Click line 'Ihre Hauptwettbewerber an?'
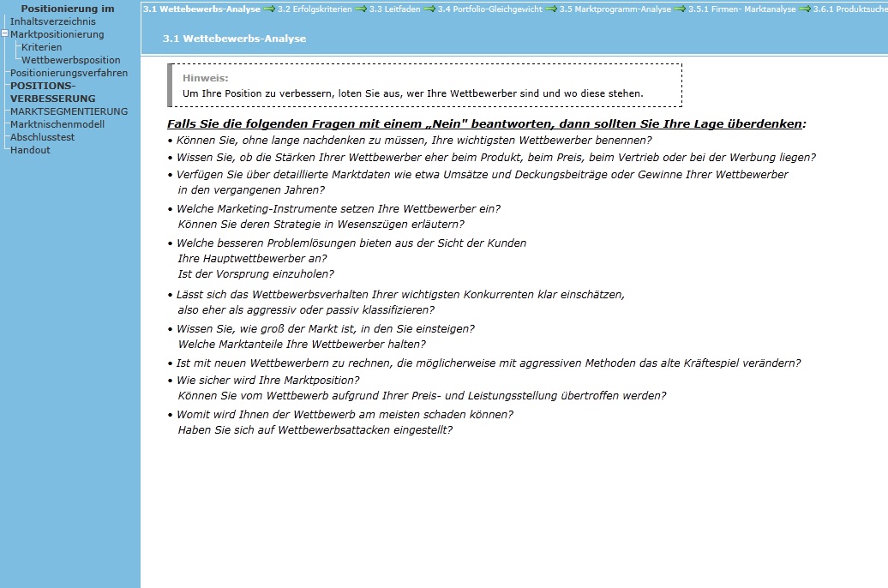888x588 pixels. (x=253, y=258)
